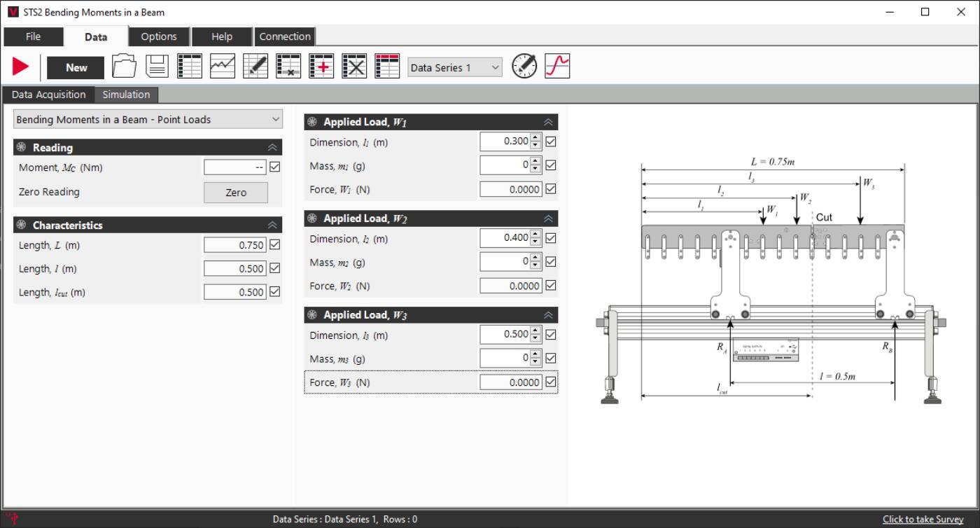This screenshot has height=528, width=980.
Task: Toggle the Moment reading checkbox
Action: pos(274,167)
